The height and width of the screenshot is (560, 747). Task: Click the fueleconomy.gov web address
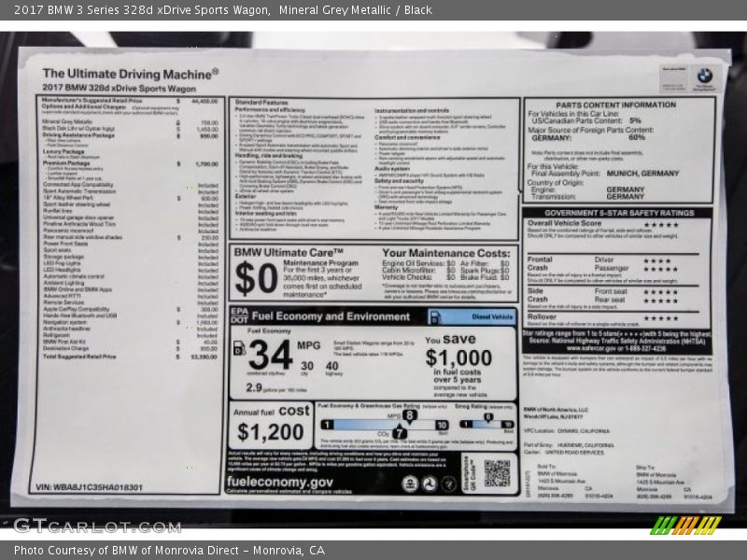tap(279, 482)
